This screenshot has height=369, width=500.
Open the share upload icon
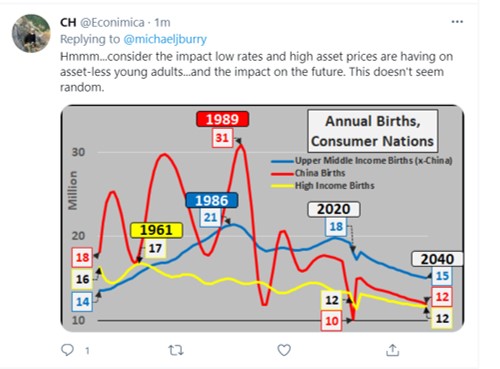392,350
